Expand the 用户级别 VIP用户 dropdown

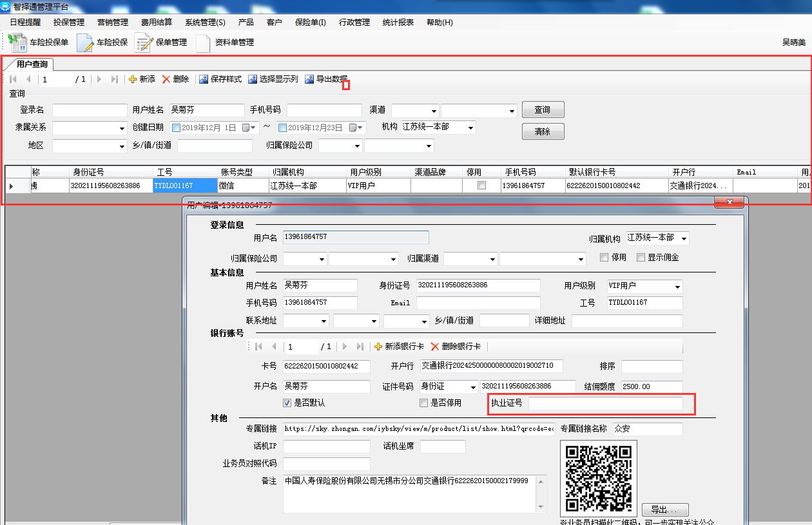point(677,287)
